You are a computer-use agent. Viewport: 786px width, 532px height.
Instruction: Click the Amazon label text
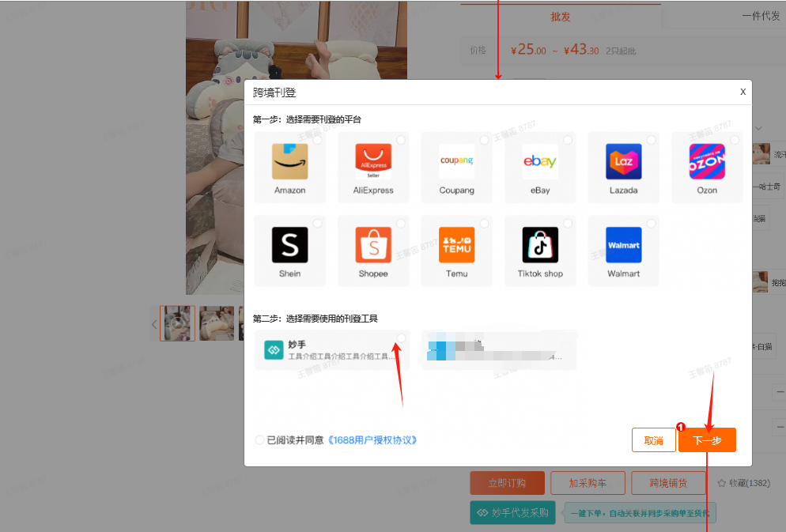(289, 191)
